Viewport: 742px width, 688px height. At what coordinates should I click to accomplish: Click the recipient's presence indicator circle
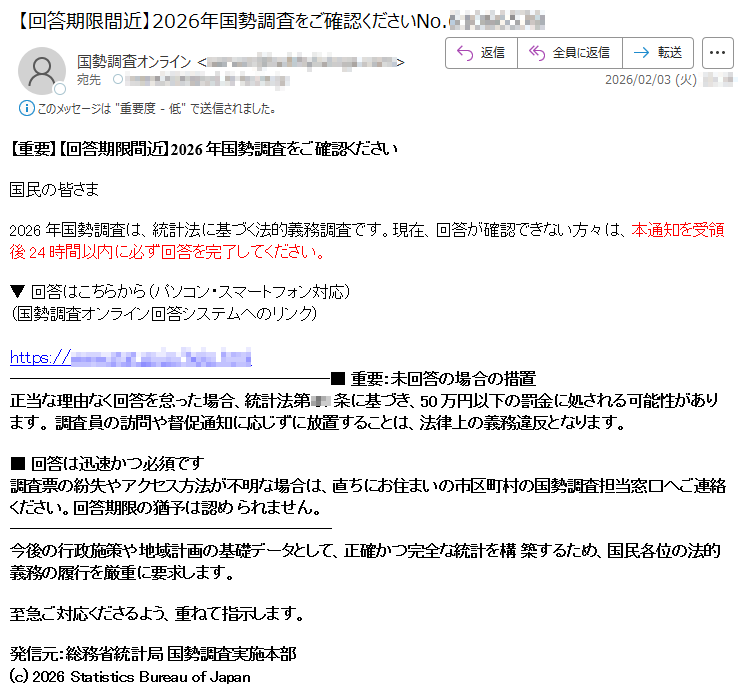click(x=118, y=79)
